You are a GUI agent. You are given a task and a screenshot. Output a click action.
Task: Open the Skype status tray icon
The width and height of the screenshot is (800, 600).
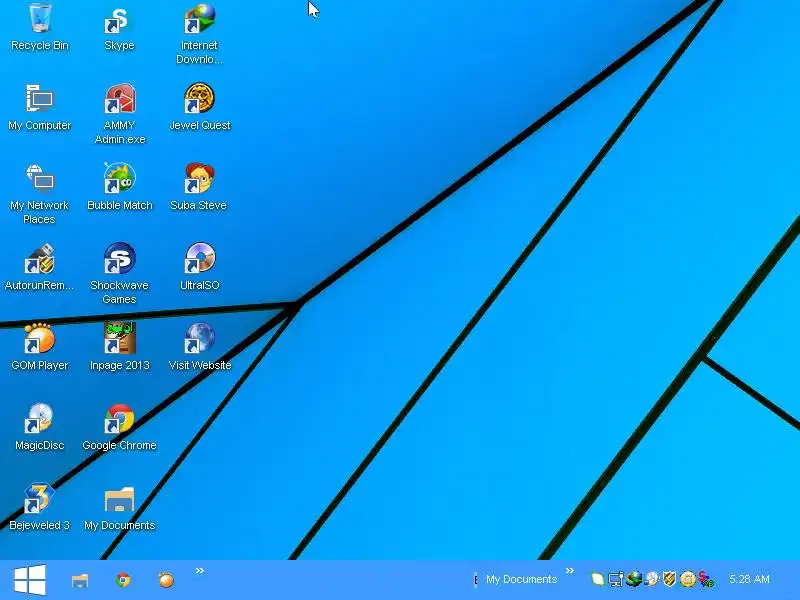706,579
